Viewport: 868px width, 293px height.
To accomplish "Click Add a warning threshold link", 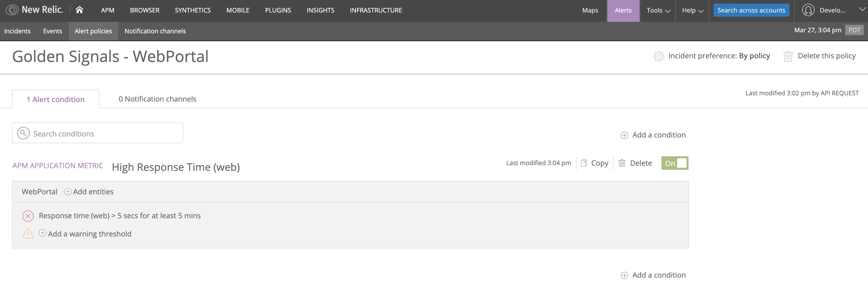I will (90, 234).
